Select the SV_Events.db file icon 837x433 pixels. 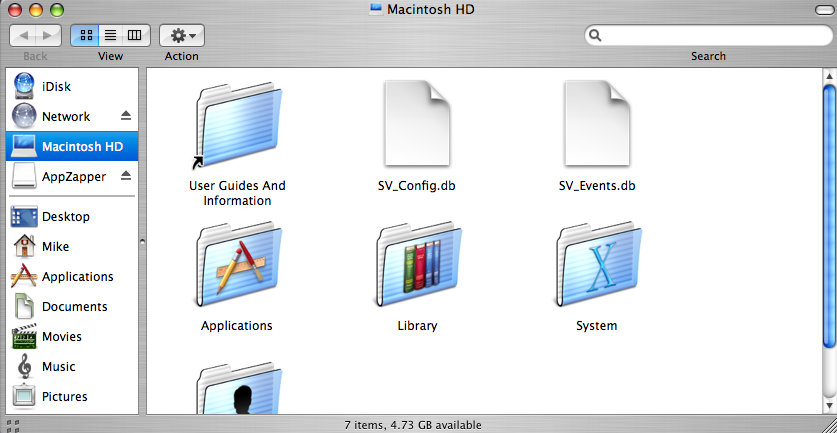[597, 123]
